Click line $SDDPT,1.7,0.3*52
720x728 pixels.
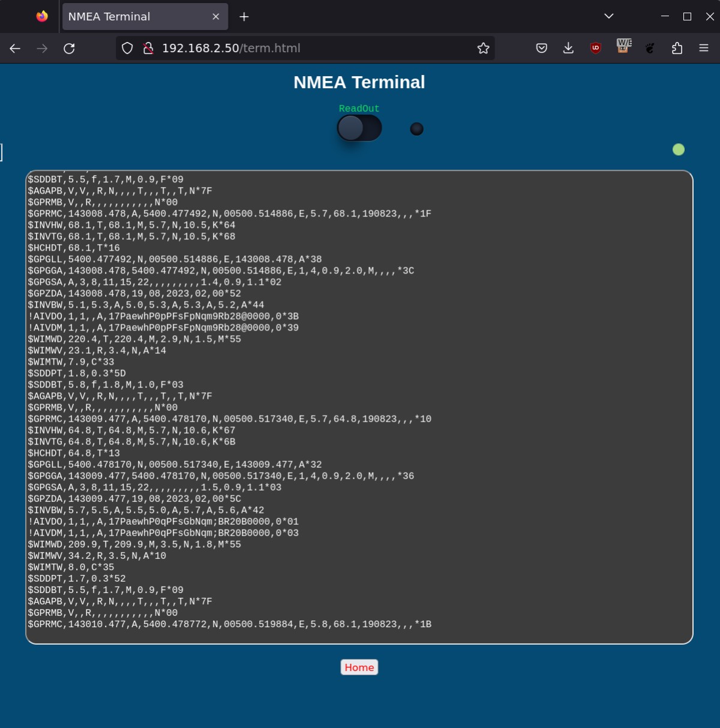(77, 579)
